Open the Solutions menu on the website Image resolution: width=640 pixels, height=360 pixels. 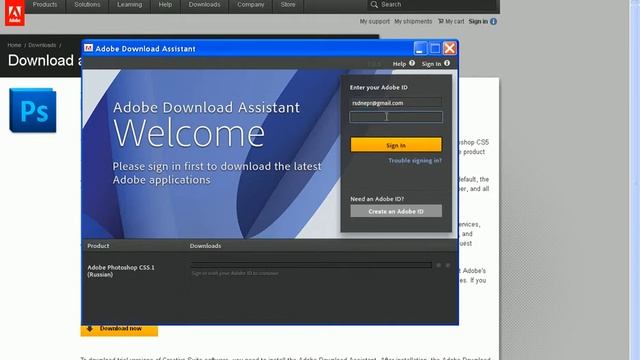87,4
